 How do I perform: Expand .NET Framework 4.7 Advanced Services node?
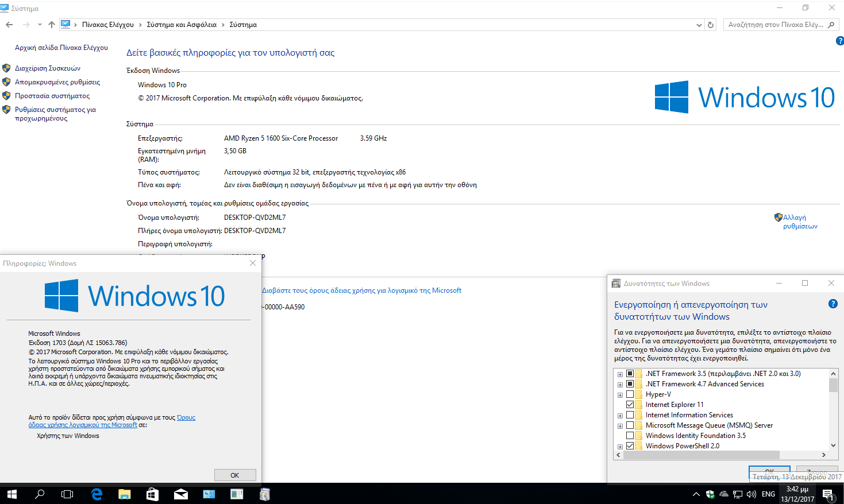point(620,385)
